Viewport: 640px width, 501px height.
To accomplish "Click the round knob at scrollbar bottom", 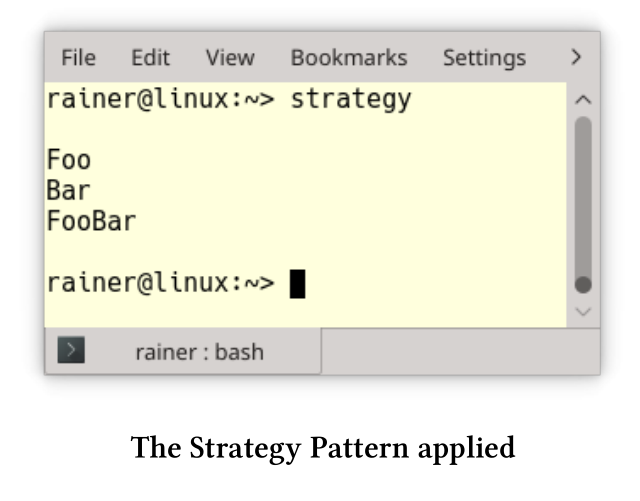I will pyautogui.click(x=583, y=285).
